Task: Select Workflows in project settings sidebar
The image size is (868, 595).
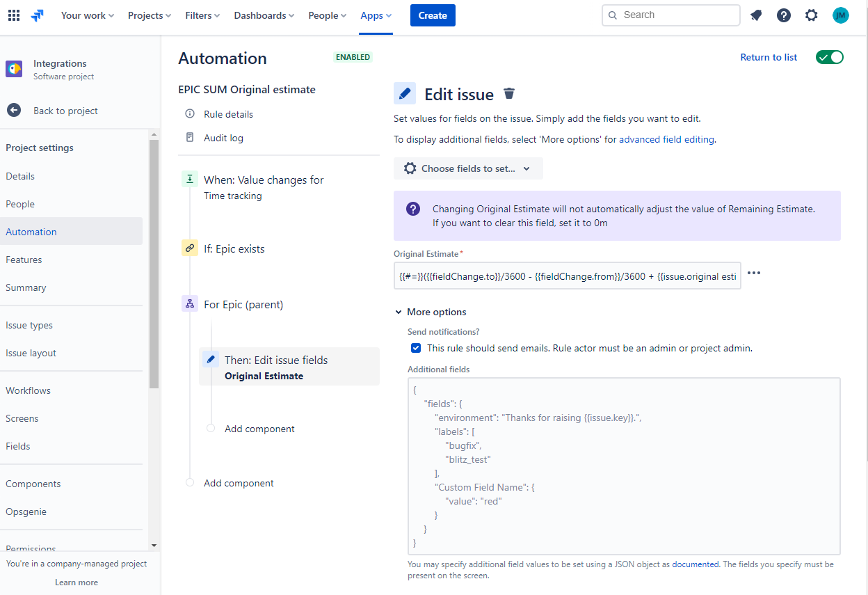Action: [29, 390]
